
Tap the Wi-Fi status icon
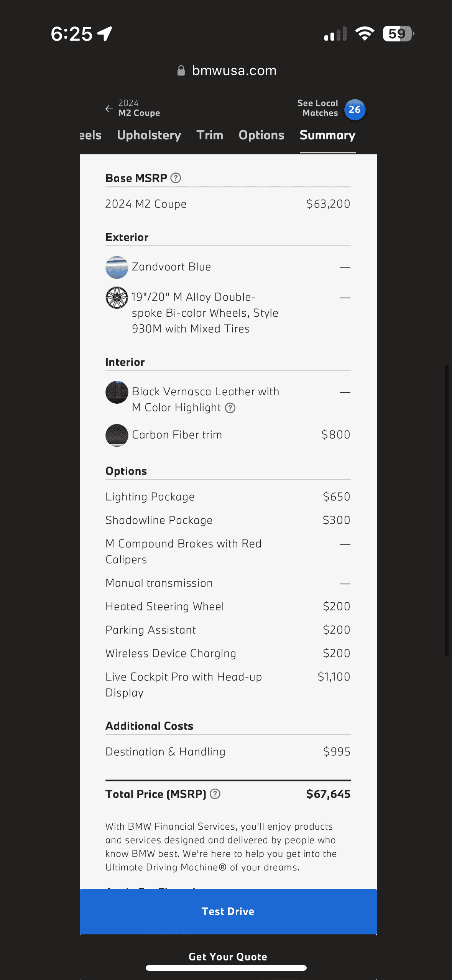(365, 34)
